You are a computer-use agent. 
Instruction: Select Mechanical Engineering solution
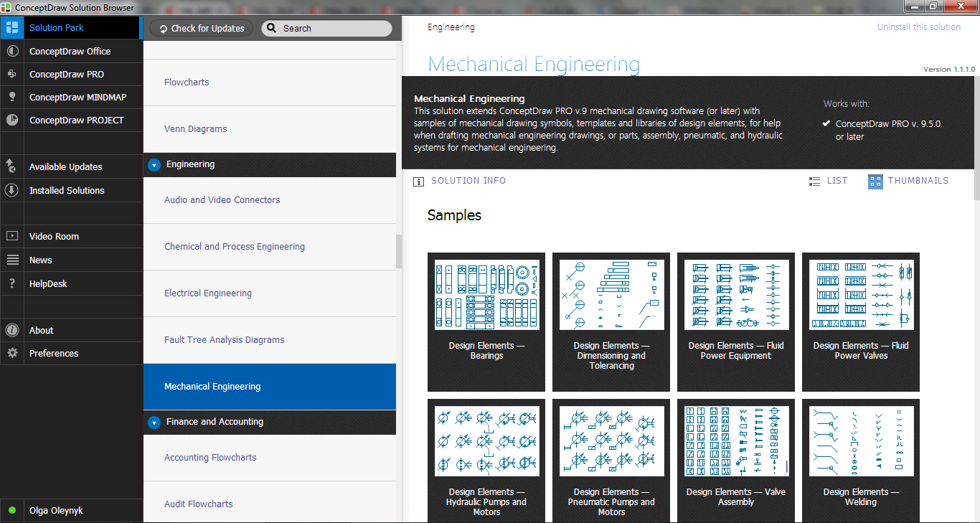tap(270, 387)
